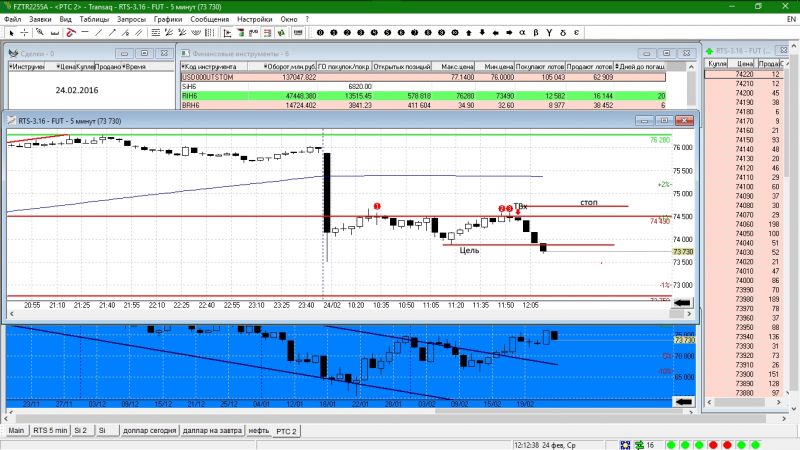800x450 pixels.
Task: Click the connection status icon beside 16
Action: point(639,445)
